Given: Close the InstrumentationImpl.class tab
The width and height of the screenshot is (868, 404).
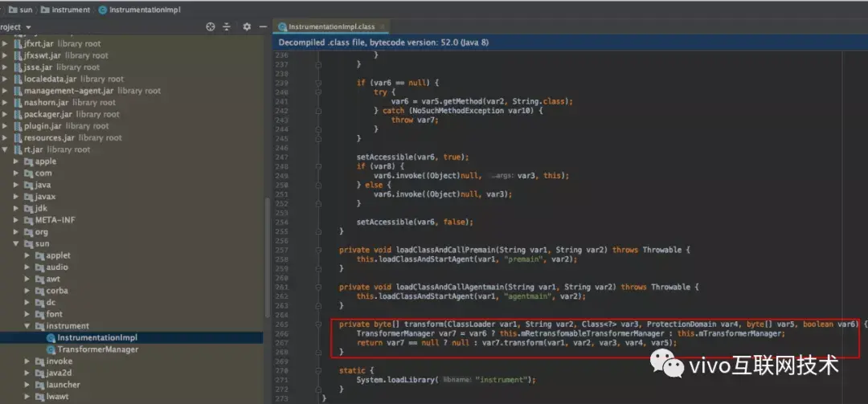Looking at the screenshot, I should (382, 27).
